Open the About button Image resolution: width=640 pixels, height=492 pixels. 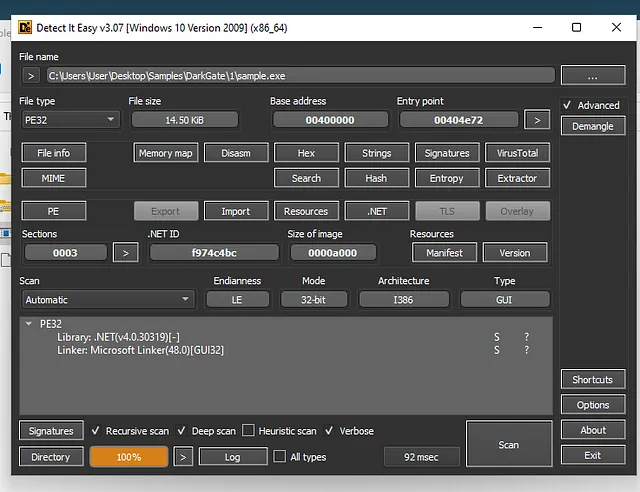[593, 430]
